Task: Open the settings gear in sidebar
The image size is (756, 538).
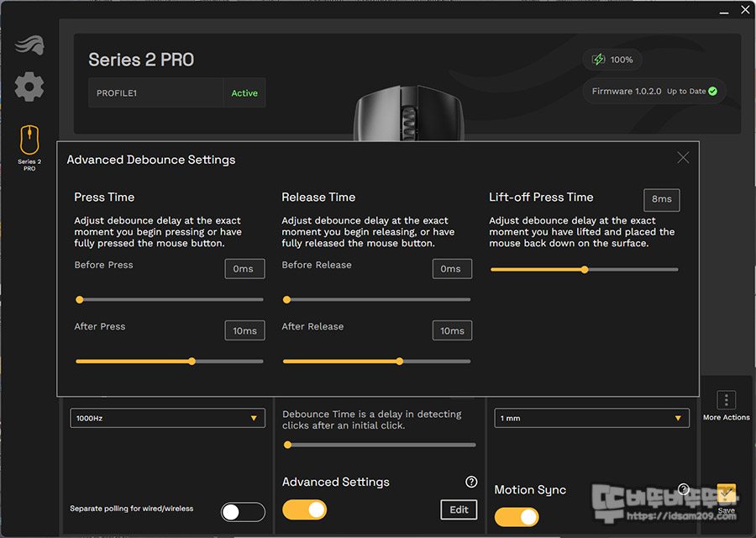Action: pyautogui.click(x=29, y=87)
